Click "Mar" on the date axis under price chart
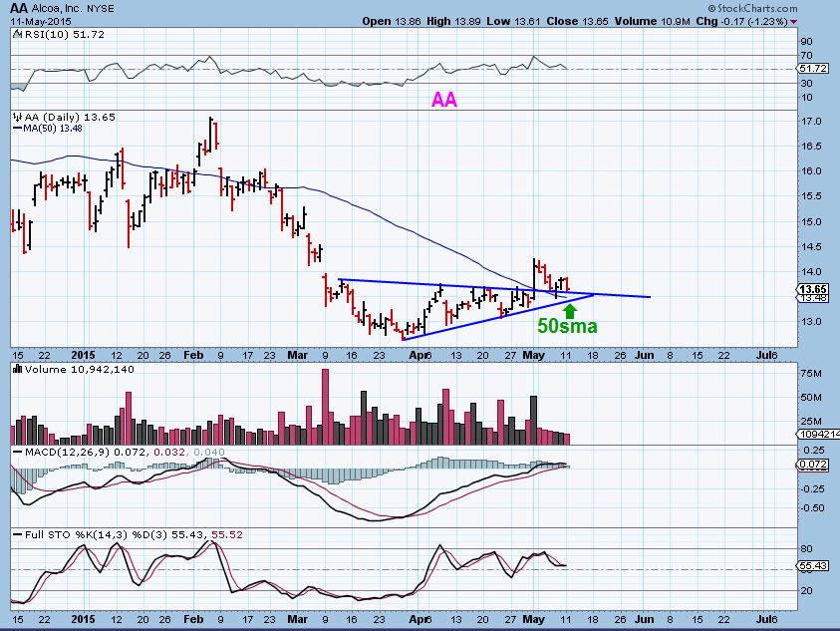The height and width of the screenshot is (631, 840). click(x=297, y=355)
